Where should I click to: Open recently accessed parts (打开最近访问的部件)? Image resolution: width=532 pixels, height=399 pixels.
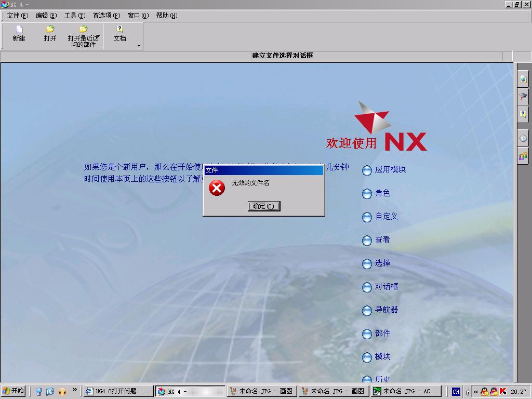[x=84, y=36]
